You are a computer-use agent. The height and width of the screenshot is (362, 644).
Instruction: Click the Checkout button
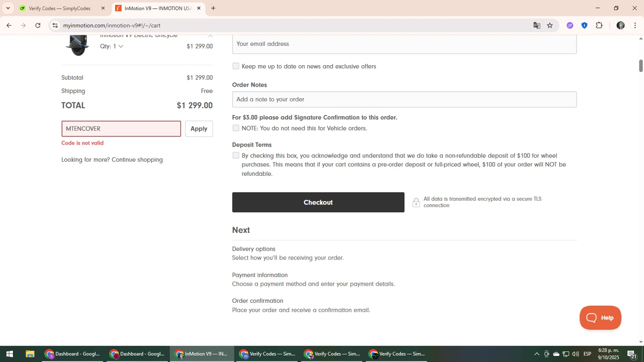point(318,202)
